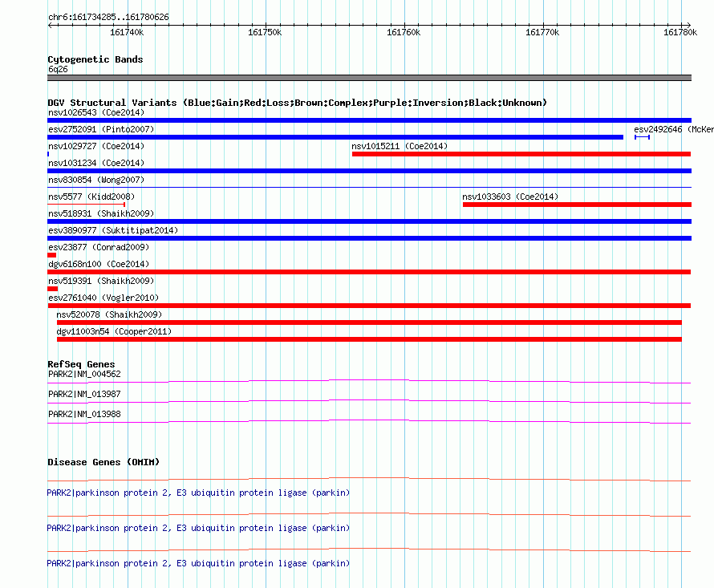Open variant esv2492646 label
714x588 pixels.
674,129
